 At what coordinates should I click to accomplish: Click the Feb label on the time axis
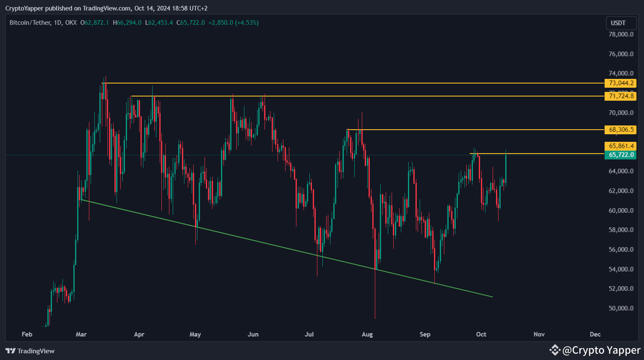(x=27, y=334)
